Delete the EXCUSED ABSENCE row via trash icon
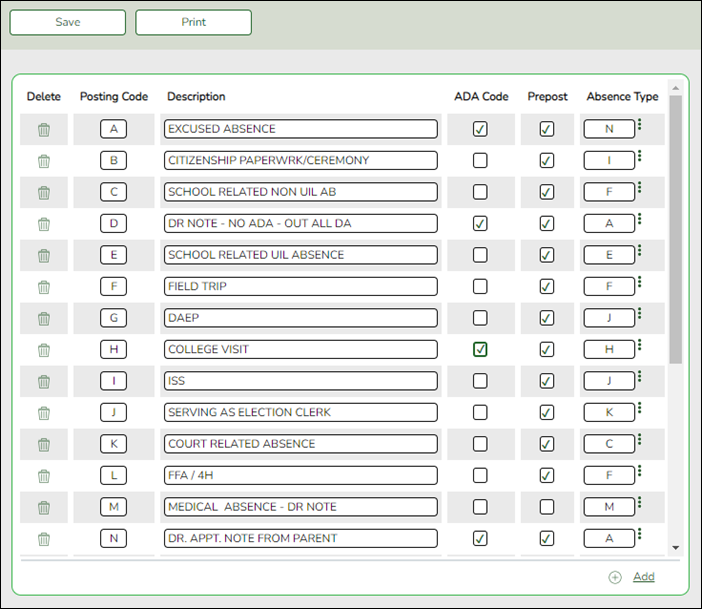The image size is (702, 609). click(44, 130)
